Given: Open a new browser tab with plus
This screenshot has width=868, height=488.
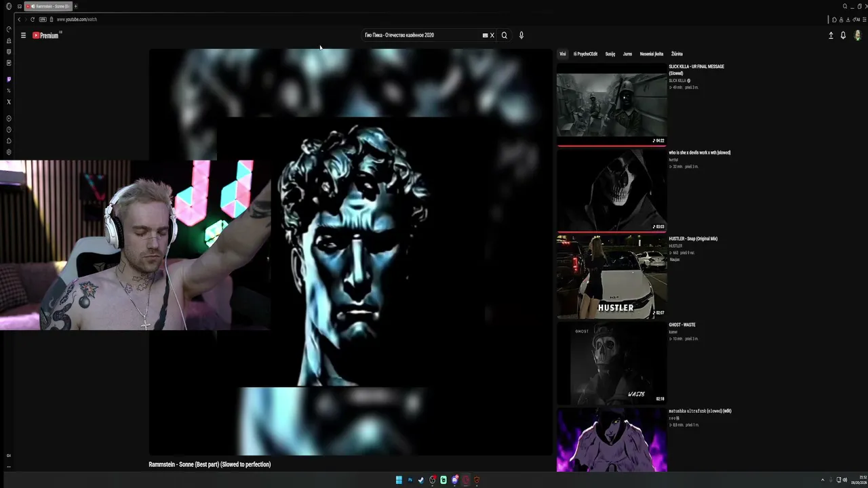Looking at the screenshot, I should pos(75,6).
